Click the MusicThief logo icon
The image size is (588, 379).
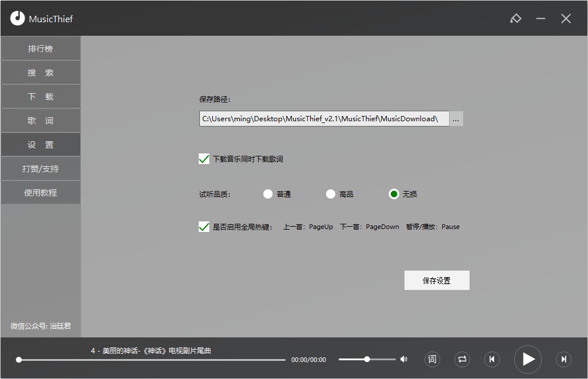(17, 18)
